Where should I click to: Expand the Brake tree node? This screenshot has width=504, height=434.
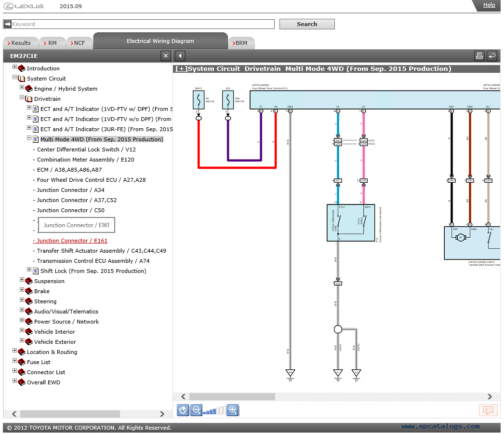[22, 290]
